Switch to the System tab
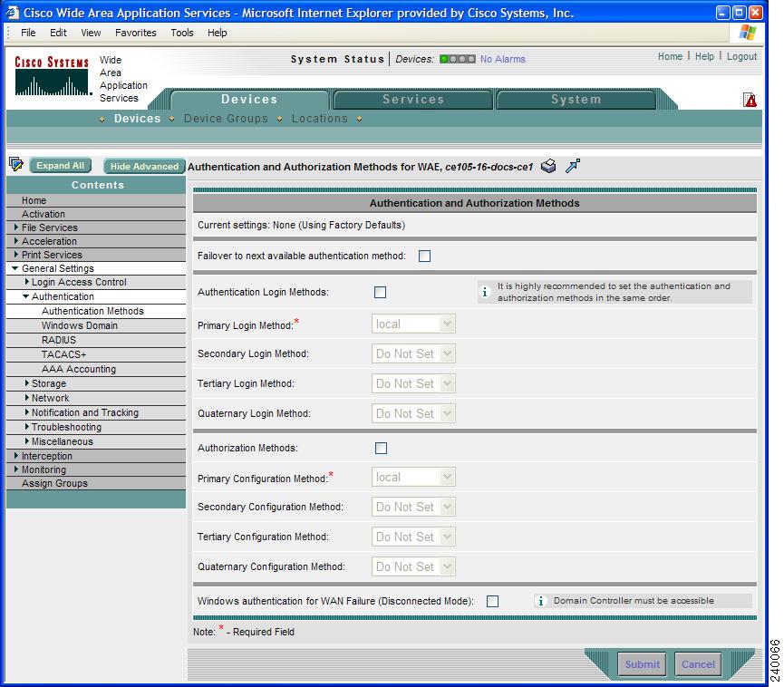This screenshot has width=784, height=687. click(576, 99)
